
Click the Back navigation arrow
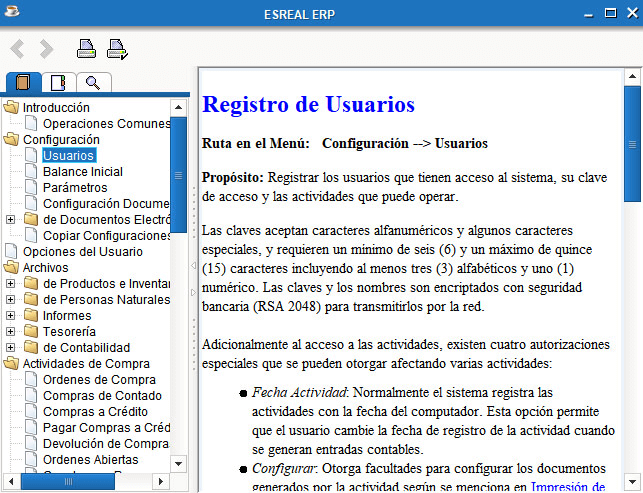pos(17,49)
